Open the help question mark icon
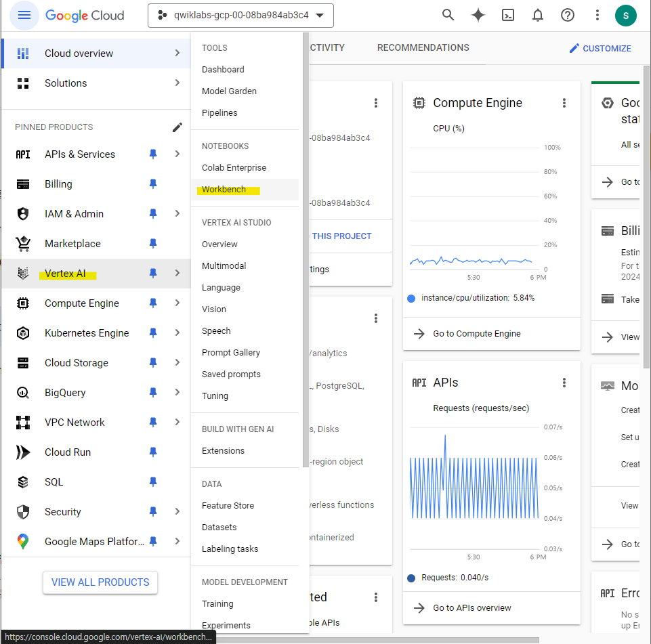This screenshot has height=644, width=651. pos(568,16)
